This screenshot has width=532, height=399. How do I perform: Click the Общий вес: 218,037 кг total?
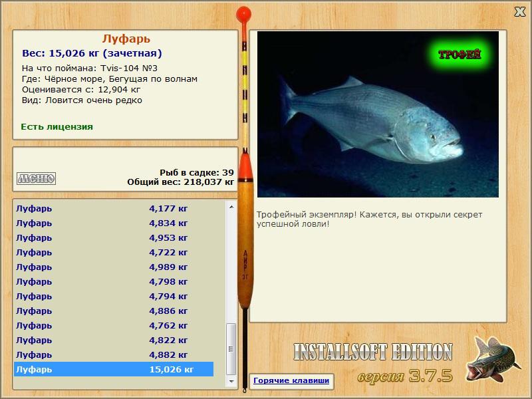tap(180, 182)
